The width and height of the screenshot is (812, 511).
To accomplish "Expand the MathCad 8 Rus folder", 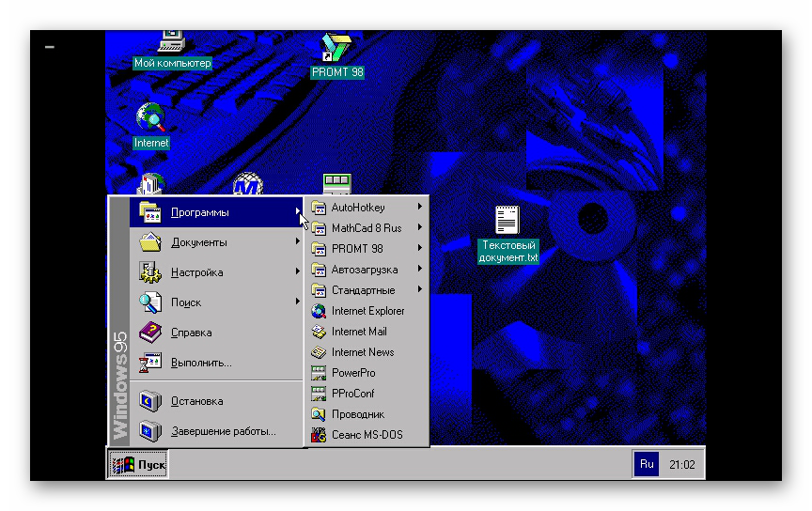I will [367, 228].
